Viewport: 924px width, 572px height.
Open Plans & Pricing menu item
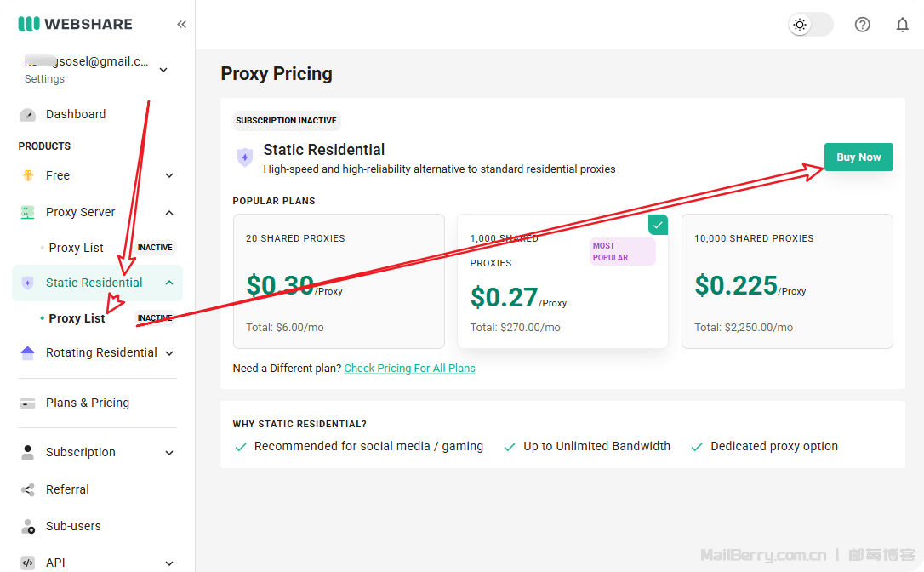point(88,403)
